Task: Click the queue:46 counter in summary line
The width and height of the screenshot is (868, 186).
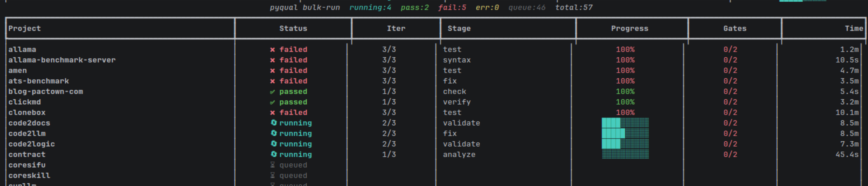Action: tap(527, 7)
